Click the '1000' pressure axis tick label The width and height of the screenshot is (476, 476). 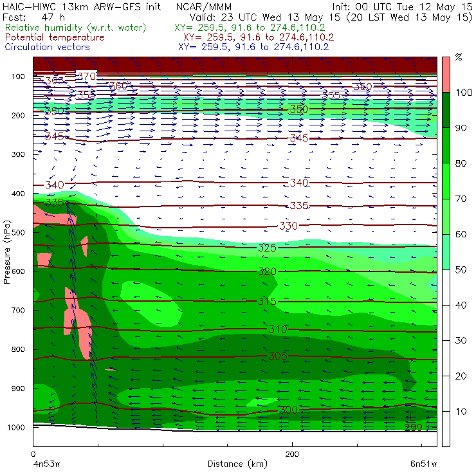point(16,427)
